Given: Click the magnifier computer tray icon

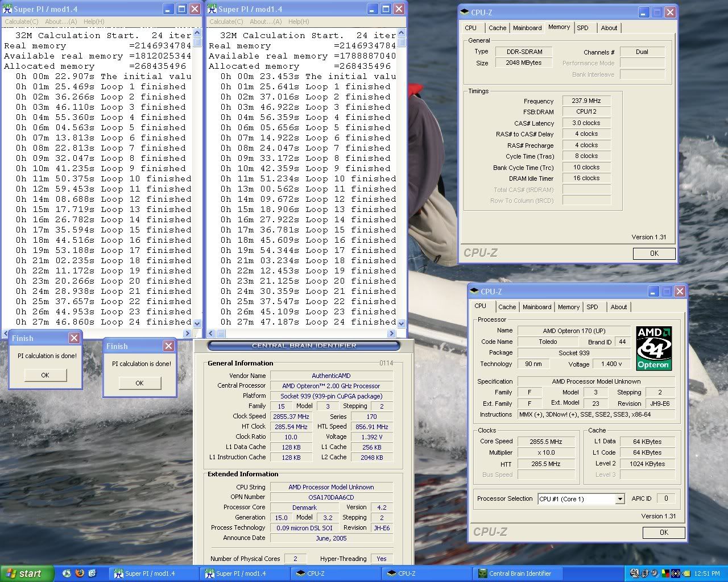Looking at the screenshot, I should [x=635, y=573].
